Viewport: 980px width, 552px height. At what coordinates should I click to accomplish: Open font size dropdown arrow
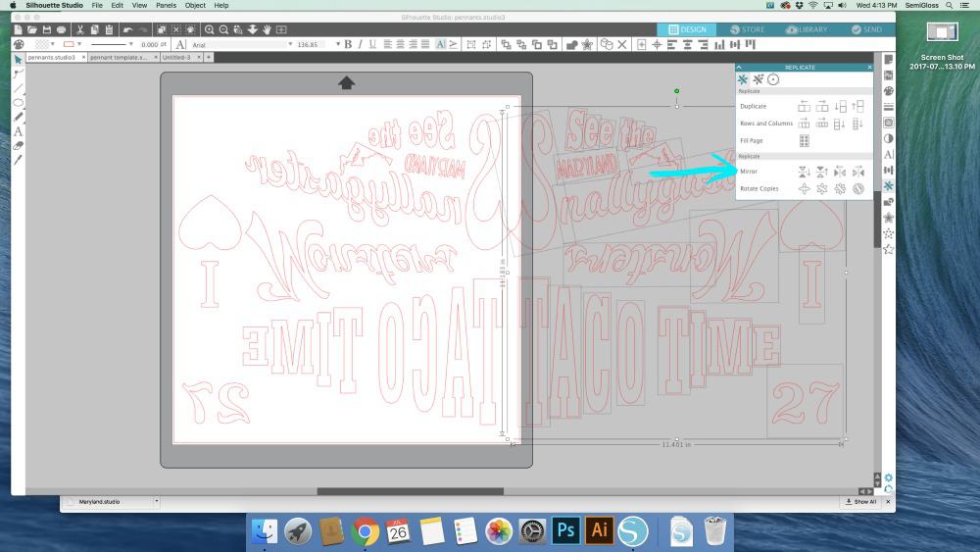pyautogui.click(x=337, y=44)
